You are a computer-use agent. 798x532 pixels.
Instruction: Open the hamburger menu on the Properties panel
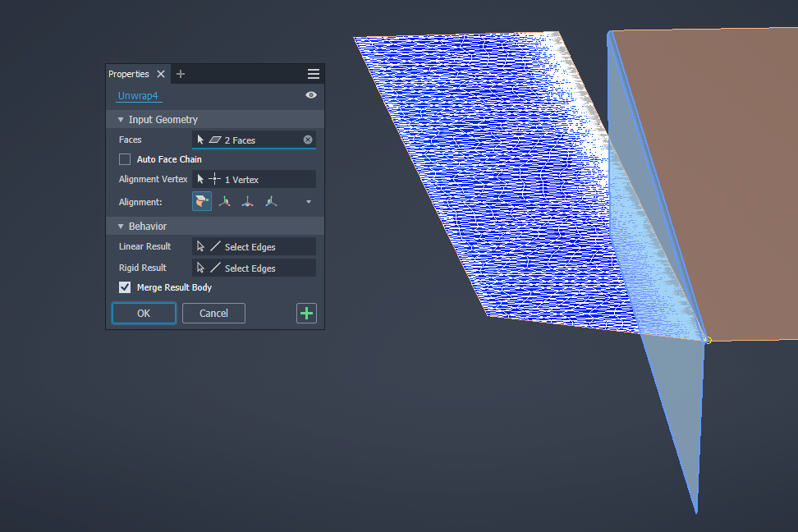click(313, 73)
